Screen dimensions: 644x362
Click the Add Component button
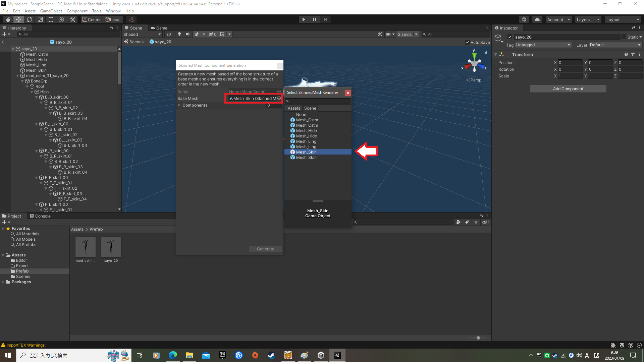[568, 89]
